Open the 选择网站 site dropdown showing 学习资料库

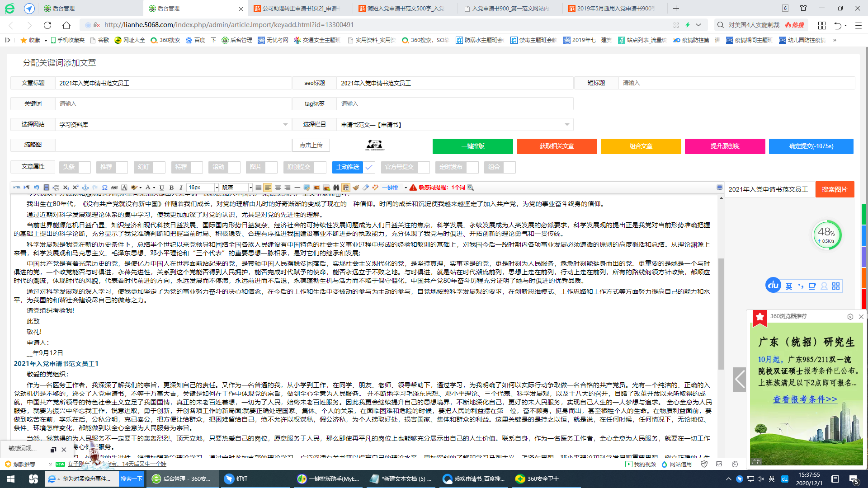[x=285, y=124]
